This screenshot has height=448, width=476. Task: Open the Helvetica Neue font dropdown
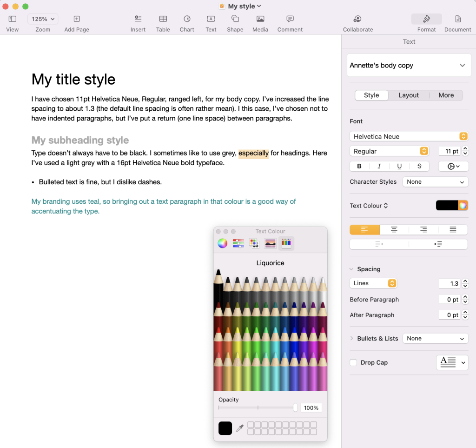pos(409,136)
